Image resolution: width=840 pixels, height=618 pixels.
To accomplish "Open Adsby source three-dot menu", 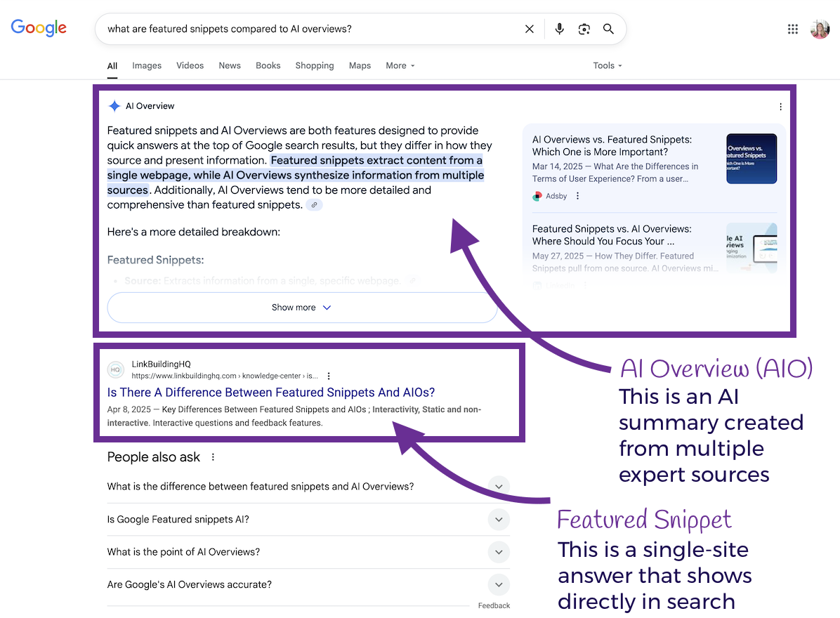I will pyautogui.click(x=577, y=196).
